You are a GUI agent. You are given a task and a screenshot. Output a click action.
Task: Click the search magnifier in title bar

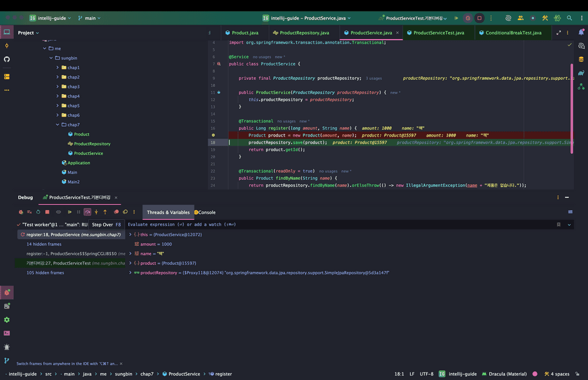tap(569, 18)
